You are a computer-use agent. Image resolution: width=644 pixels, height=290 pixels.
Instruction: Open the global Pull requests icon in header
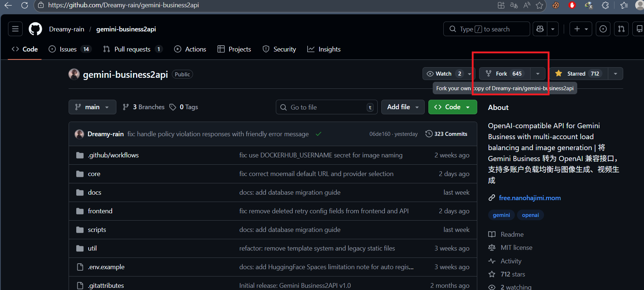621,29
